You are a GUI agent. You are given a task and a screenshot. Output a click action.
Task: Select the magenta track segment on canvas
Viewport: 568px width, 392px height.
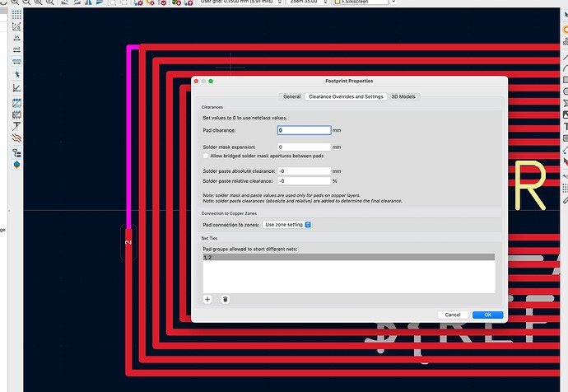tap(128, 138)
